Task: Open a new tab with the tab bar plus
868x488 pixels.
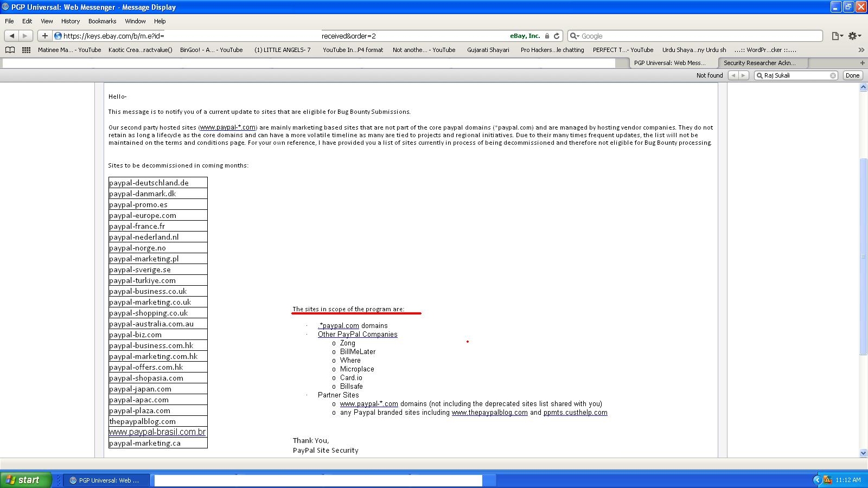Action: click(x=862, y=63)
